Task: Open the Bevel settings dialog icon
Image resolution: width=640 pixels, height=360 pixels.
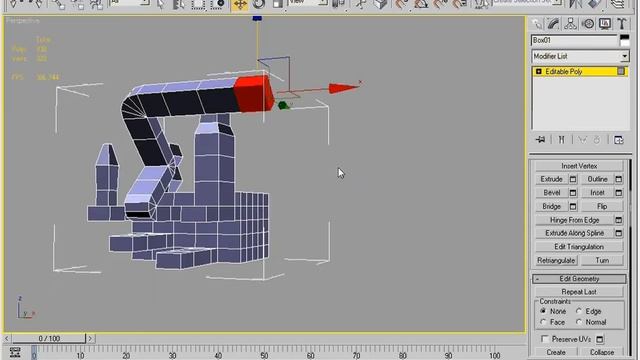Action: click(x=573, y=193)
